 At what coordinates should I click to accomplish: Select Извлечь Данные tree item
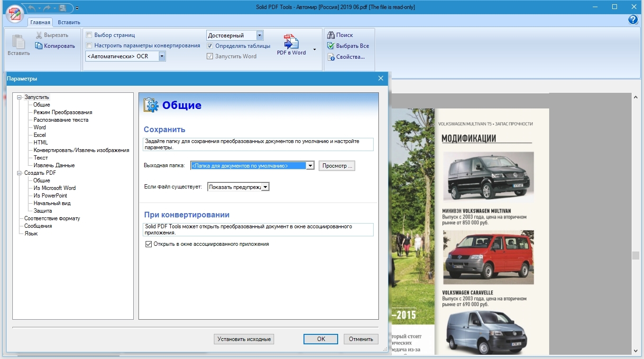click(54, 165)
